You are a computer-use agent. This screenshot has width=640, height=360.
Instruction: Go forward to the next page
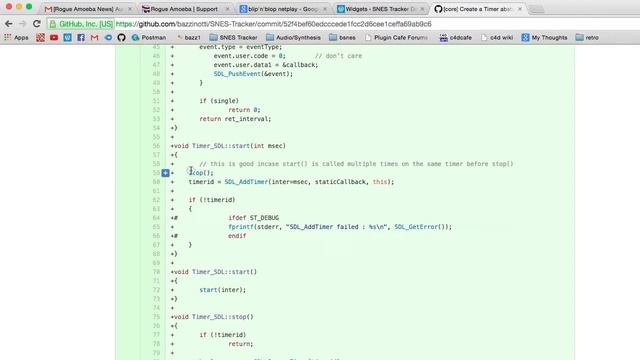click(x=22, y=24)
